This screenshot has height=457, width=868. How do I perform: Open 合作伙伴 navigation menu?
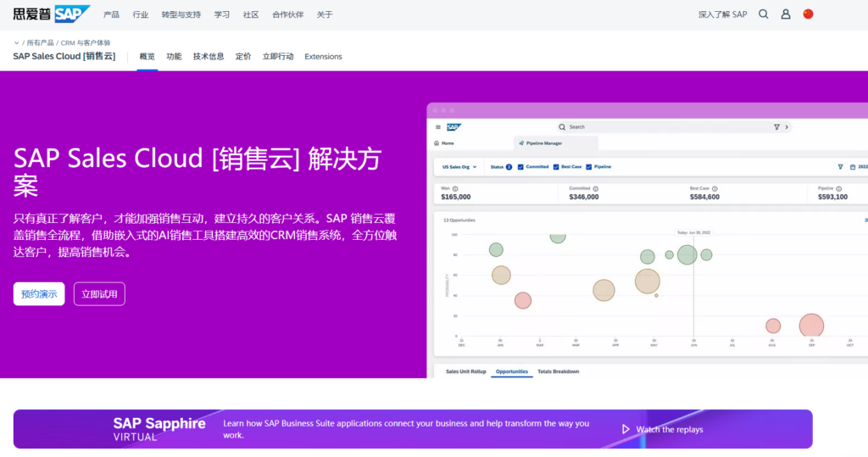click(288, 14)
